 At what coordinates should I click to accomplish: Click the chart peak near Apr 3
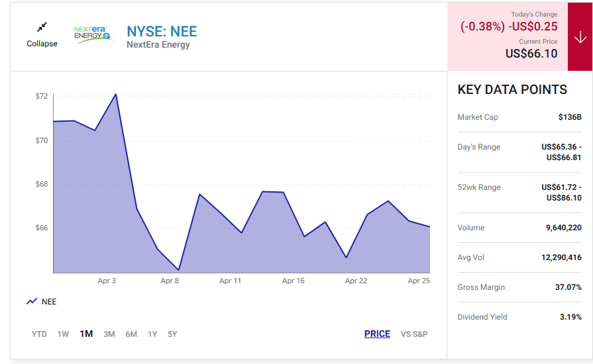tap(116, 95)
